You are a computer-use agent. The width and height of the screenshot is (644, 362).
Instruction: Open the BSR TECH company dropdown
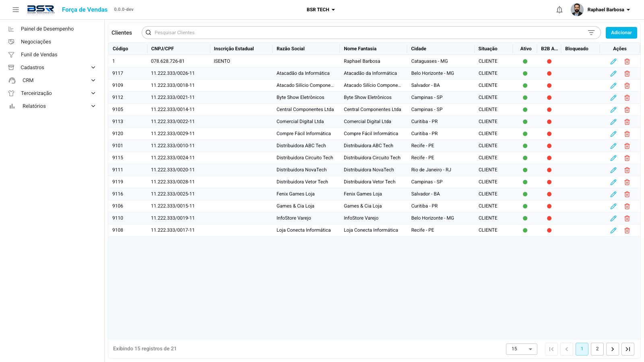[x=321, y=10]
